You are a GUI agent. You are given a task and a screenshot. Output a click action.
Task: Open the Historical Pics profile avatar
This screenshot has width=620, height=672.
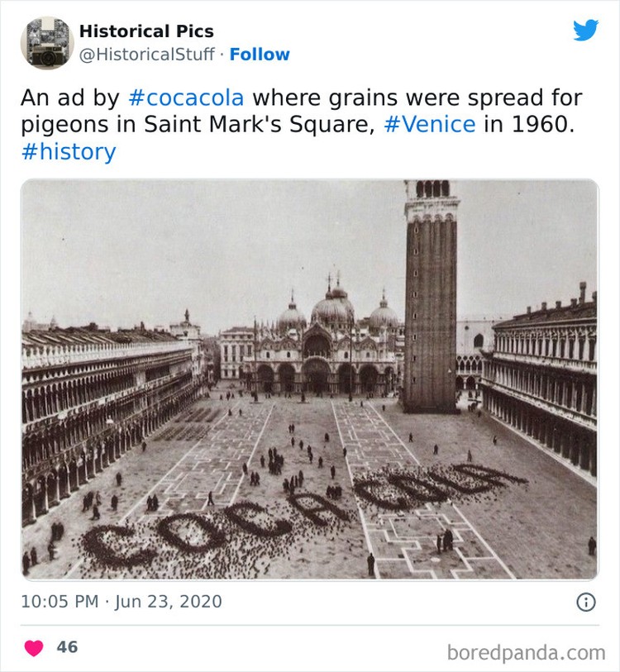(47, 43)
